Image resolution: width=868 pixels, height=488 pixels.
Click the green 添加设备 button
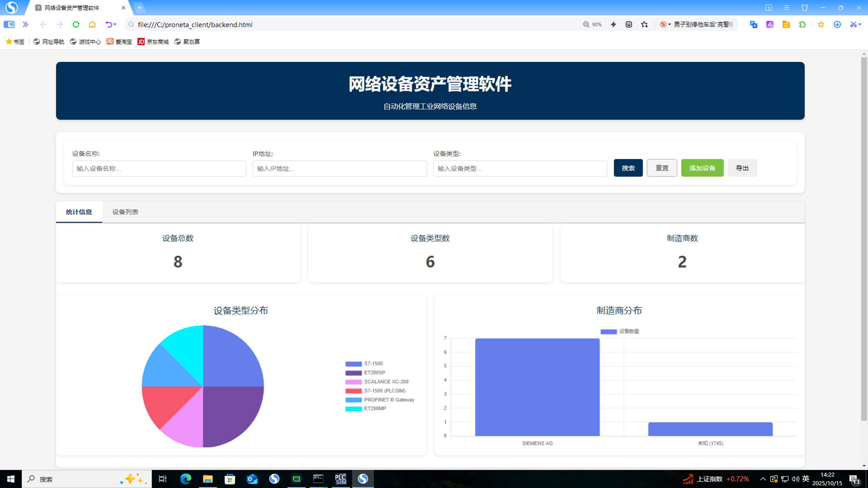tap(702, 168)
